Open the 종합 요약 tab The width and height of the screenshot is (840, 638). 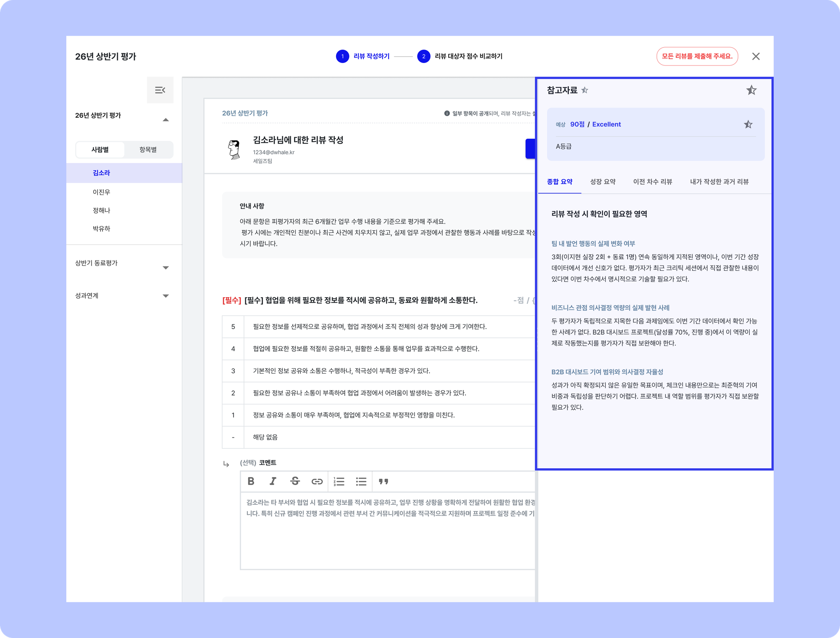[x=560, y=182]
